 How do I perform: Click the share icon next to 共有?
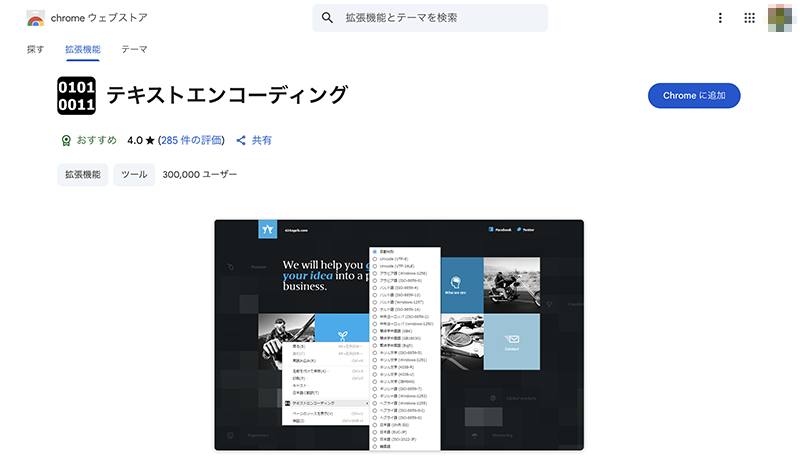click(241, 140)
